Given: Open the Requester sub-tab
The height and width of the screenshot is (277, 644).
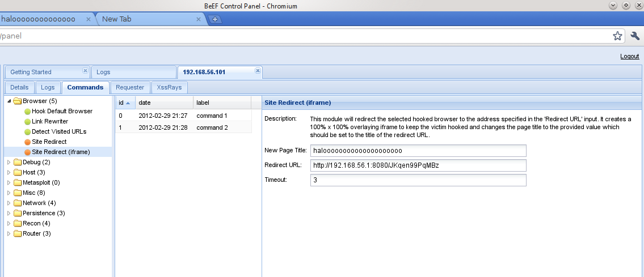Looking at the screenshot, I should pos(130,87).
